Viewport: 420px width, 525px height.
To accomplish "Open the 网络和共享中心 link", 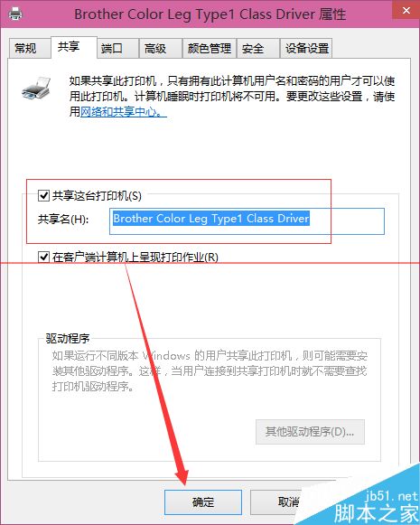I will tap(124, 112).
